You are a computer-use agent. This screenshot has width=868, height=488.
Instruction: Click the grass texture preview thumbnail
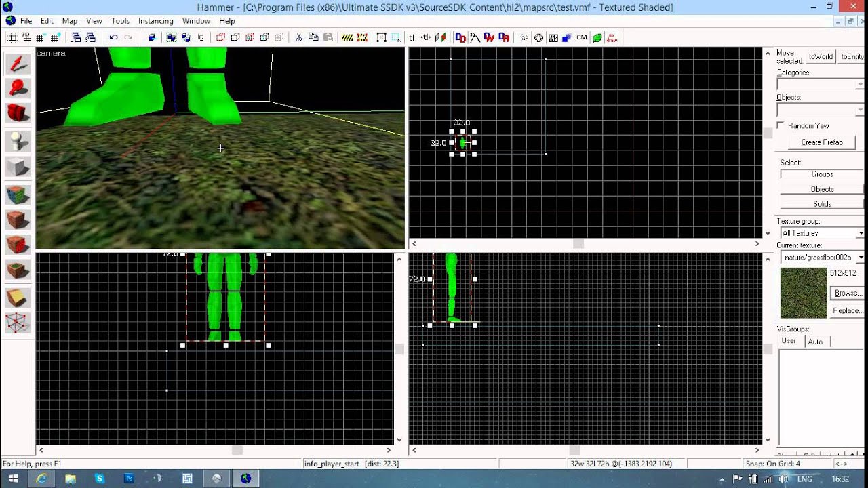(804, 293)
